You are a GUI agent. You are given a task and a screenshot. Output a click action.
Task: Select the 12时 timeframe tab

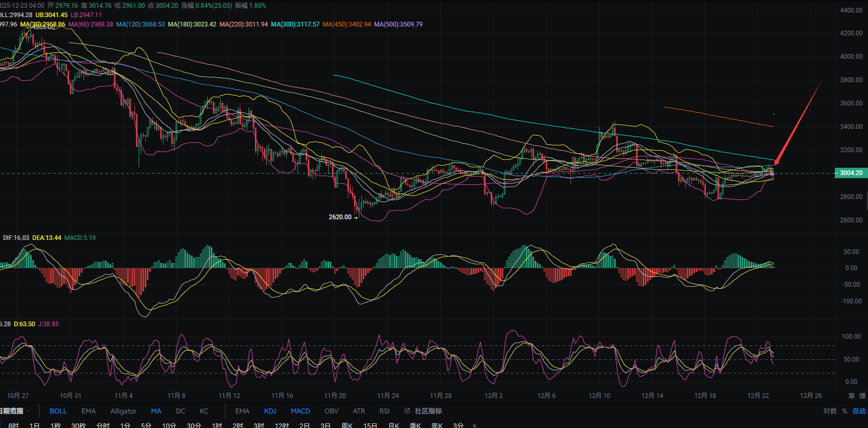(282, 425)
